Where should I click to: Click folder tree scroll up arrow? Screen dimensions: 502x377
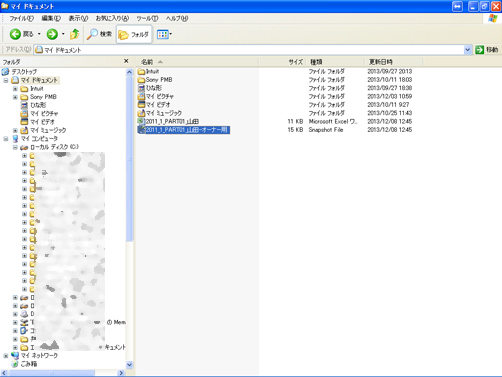pos(129,72)
